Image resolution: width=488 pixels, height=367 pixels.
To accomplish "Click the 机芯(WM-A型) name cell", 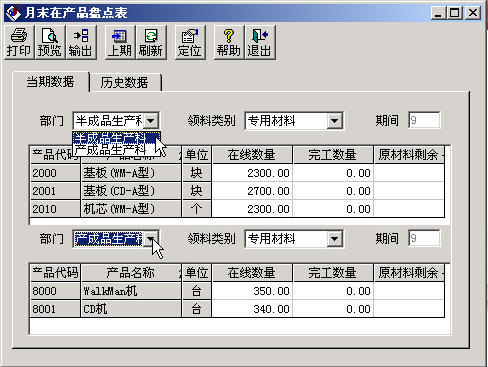I will coord(131,209).
